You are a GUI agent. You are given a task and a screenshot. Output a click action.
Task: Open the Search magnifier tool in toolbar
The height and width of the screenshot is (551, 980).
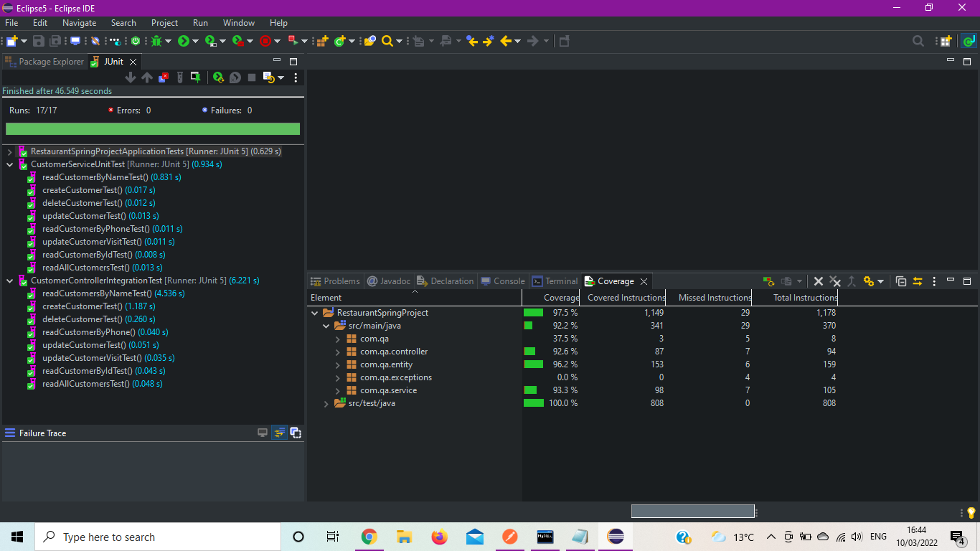pyautogui.click(x=387, y=42)
